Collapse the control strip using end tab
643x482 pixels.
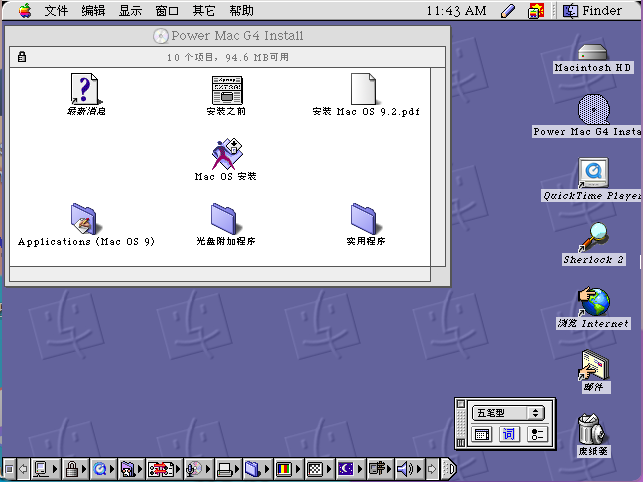coord(449,468)
